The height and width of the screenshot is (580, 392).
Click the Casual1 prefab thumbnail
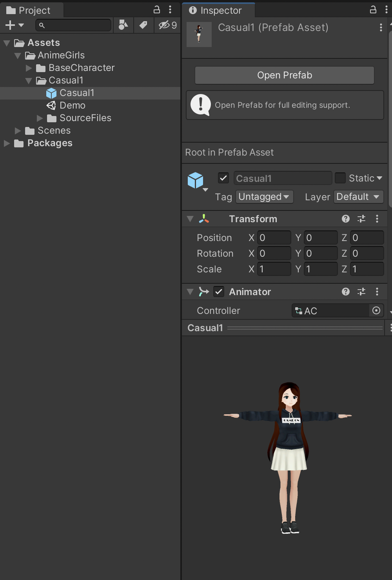199,34
